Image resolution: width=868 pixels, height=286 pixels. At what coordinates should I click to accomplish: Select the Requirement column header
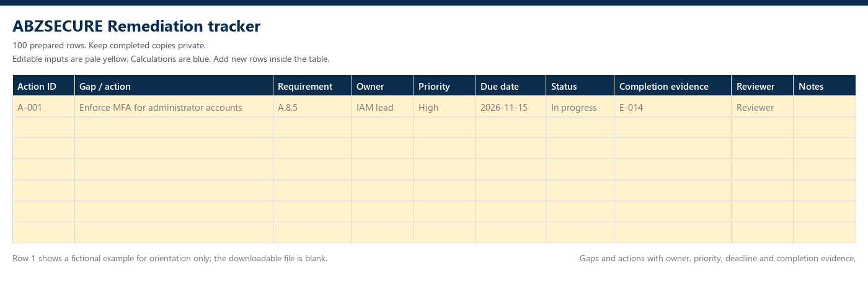pyautogui.click(x=312, y=86)
